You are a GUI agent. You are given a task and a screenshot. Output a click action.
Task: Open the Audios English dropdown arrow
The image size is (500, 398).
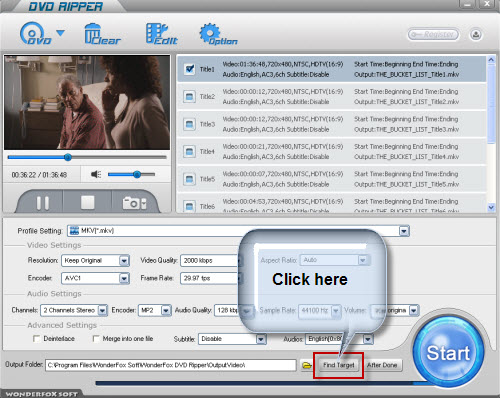(x=368, y=339)
